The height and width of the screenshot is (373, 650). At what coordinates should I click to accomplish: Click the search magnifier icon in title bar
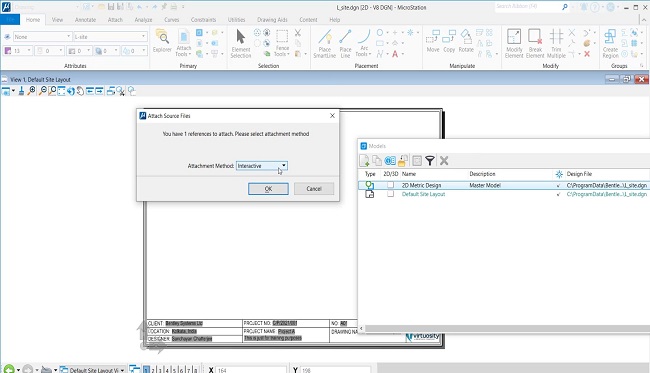[565, 7]
